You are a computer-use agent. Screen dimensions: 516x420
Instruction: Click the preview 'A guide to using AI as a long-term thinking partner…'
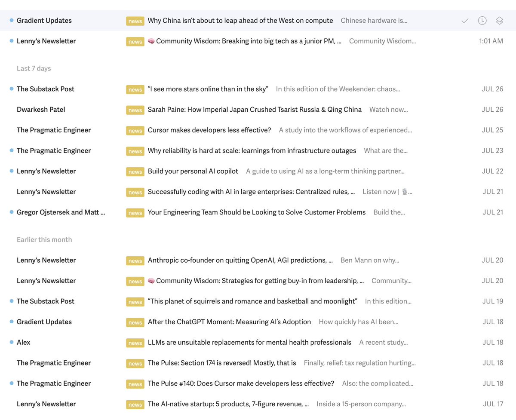tap(325, 171)
